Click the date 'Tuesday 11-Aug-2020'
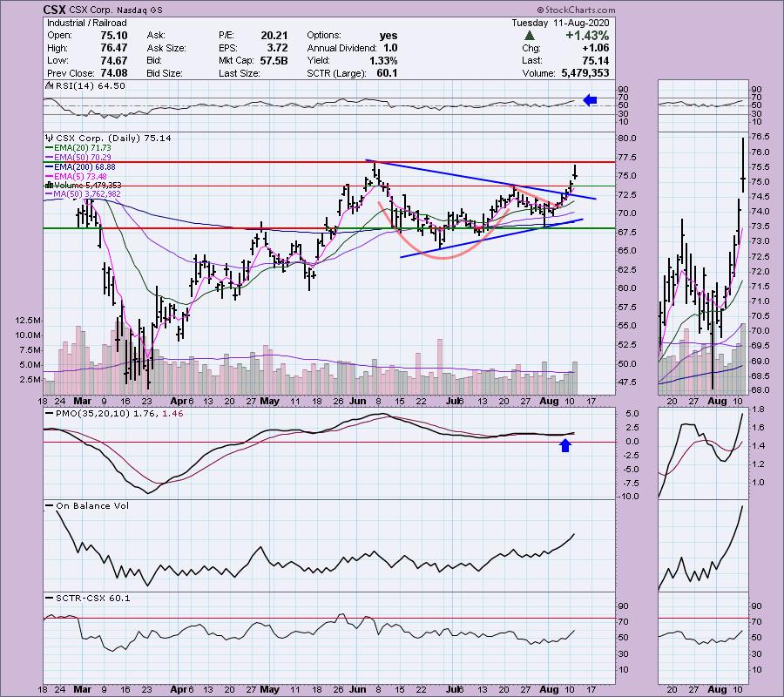The height and width of the screenshot is (697, 784). point(560,23)
